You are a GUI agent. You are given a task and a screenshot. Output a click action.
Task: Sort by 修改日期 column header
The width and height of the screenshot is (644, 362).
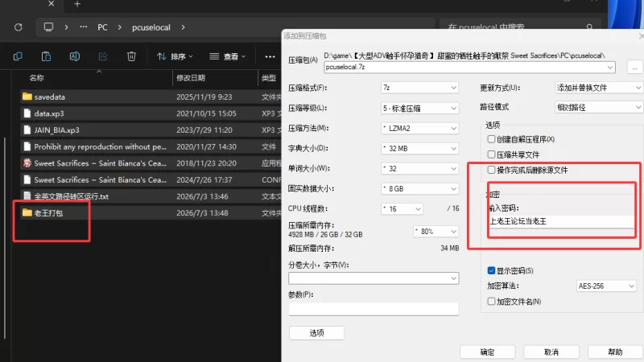191,78
